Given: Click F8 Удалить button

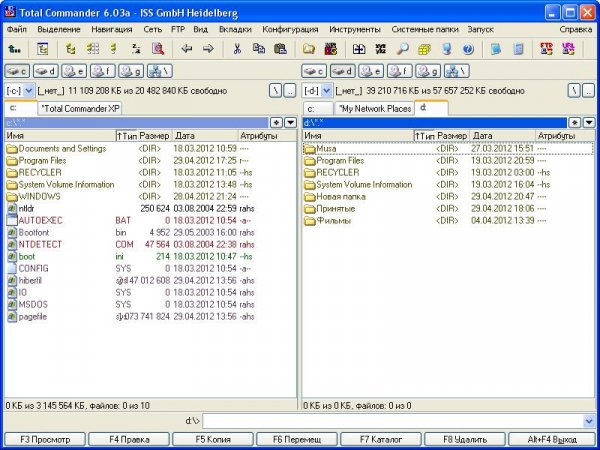Looking at the screenshot, I should [x=465, y=439].
